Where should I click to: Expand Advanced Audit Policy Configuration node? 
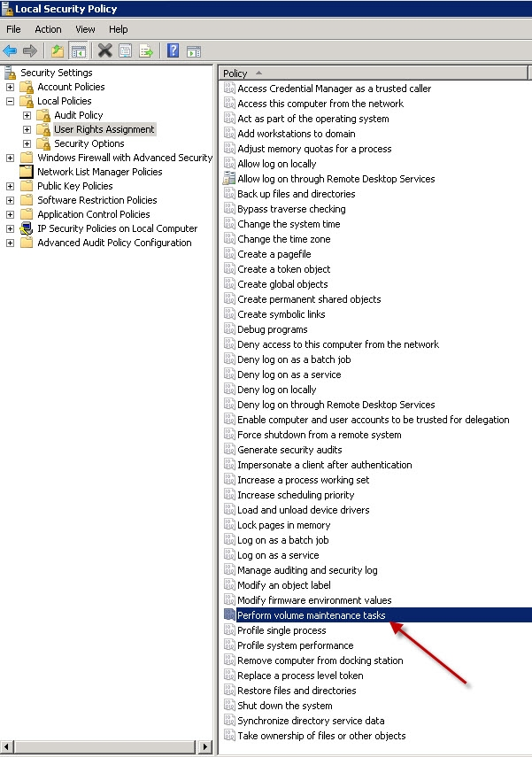[x=10, y=243]
